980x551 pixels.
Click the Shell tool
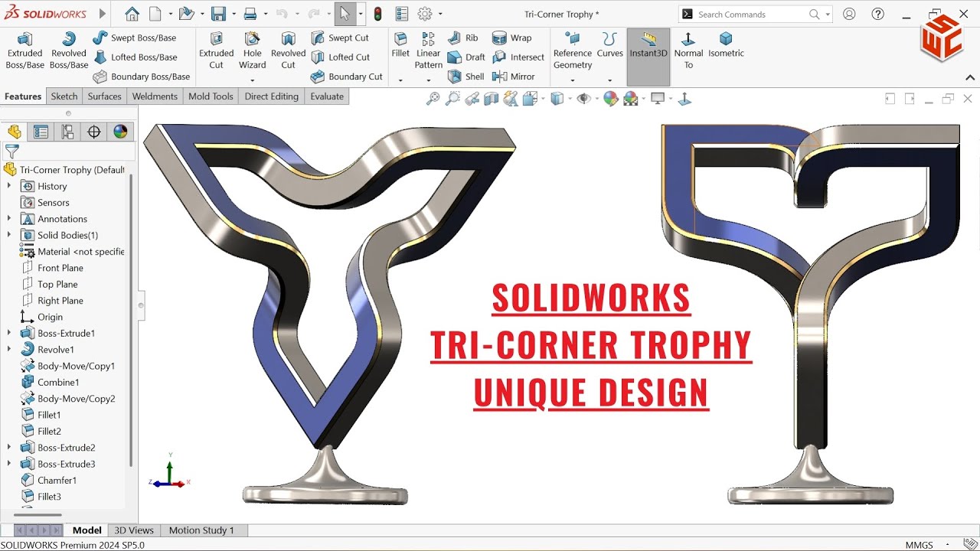(x=465, y=77)
